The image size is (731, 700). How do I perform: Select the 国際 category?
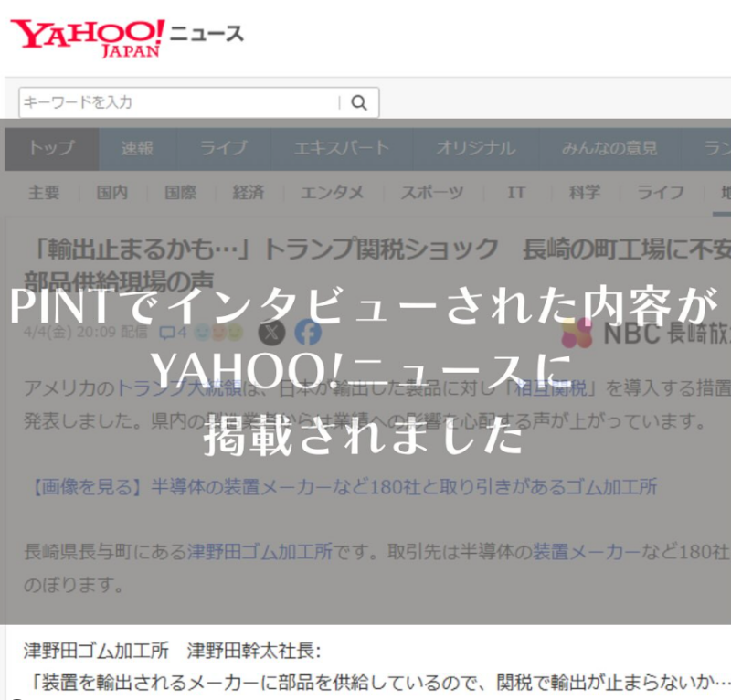(x=180, y=193)
